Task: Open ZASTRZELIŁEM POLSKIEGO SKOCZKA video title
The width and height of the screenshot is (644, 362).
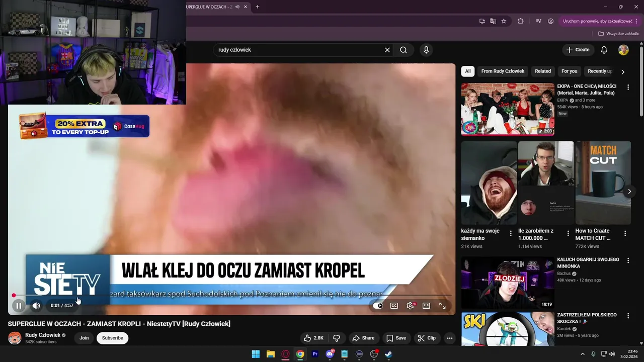Action: pyautogui.click(x=587, y=318)
